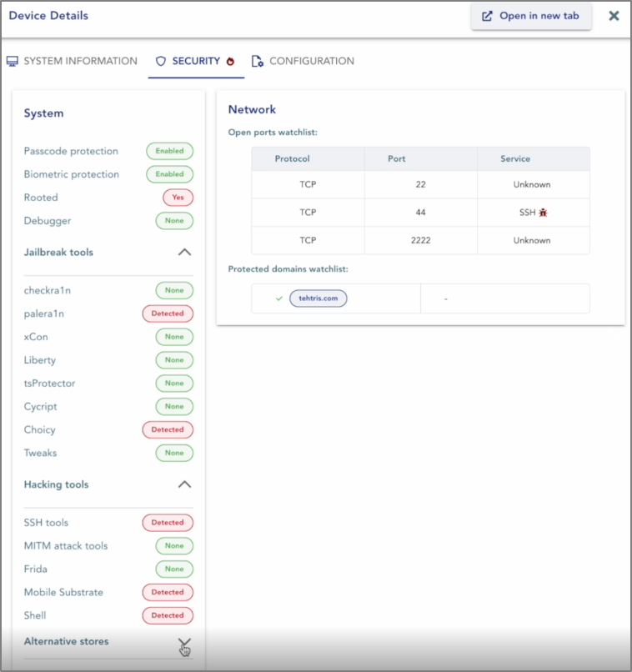
Task: Click the SSH bug icon on port 44
Action: 543,212
